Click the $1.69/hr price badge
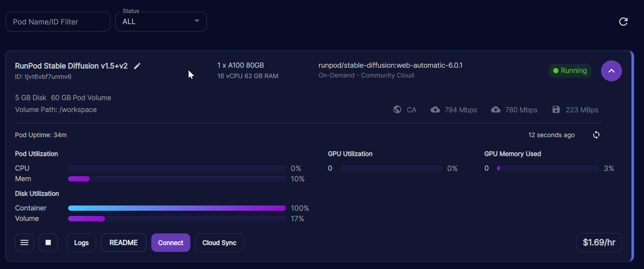 [599, 242]
